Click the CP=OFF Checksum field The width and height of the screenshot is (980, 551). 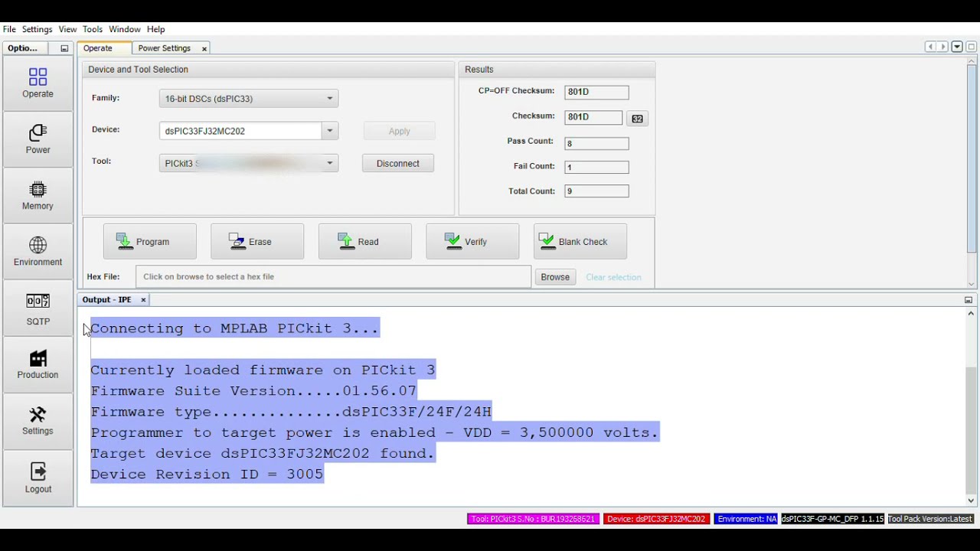pyautogui.click(x=596, y=92)
